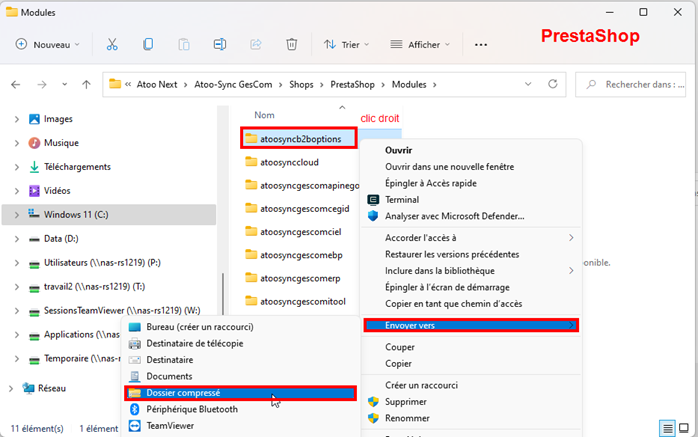The height and width of the screenshot is (437, 698).
Task: Click the Cut scissors icon
Action: (x=112, y=45)
